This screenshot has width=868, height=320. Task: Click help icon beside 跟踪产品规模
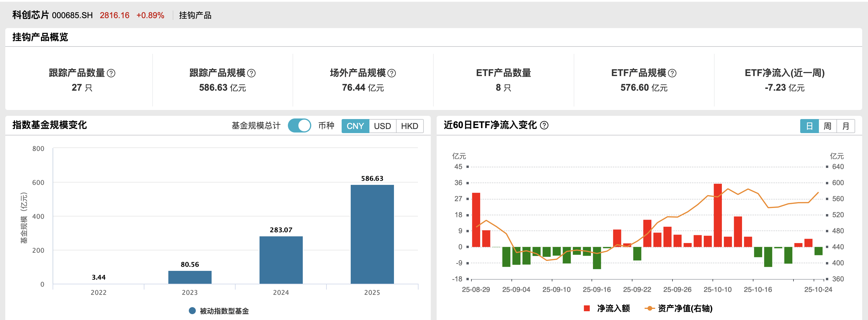(x=251, y=73)
